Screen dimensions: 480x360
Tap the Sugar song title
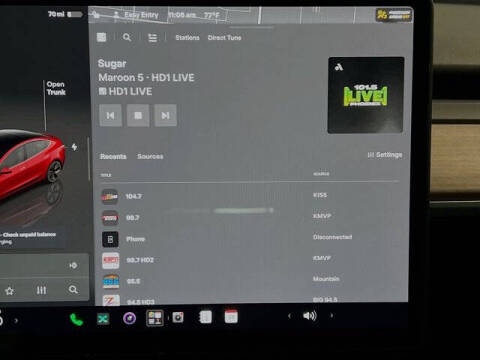pos(112,63)
